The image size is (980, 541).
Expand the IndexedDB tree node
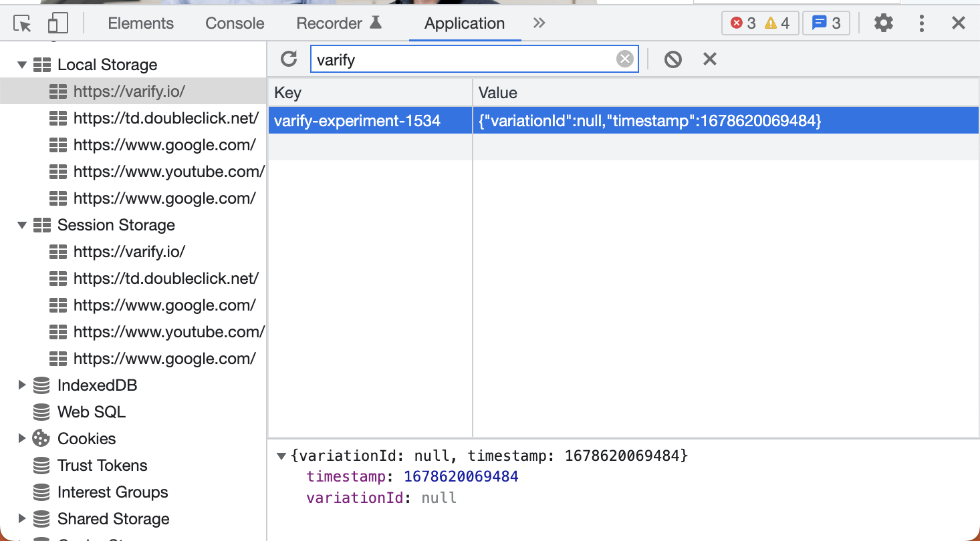[x=22, y=385]
